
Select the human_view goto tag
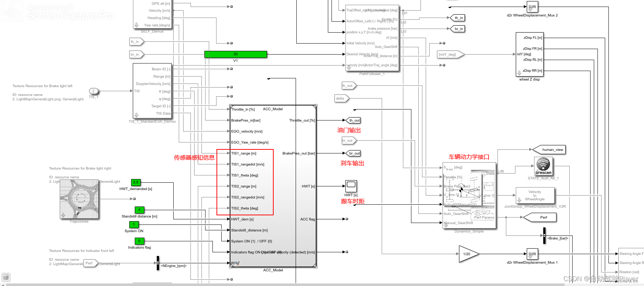click(549, 149)
